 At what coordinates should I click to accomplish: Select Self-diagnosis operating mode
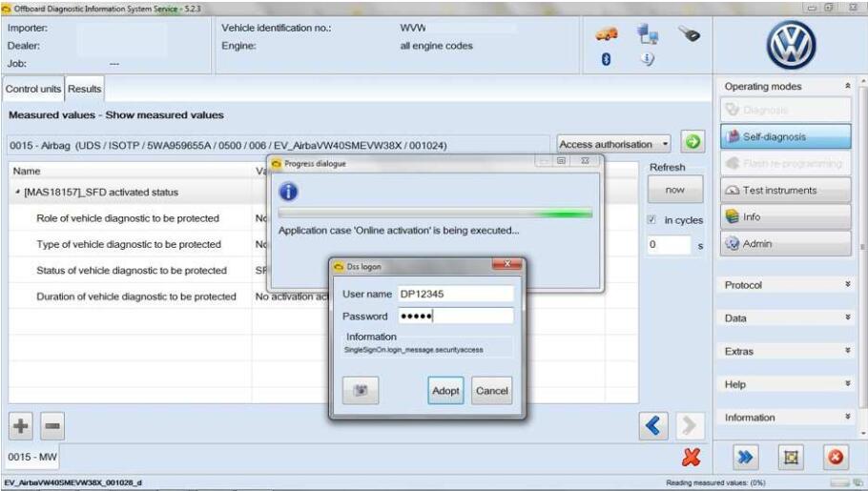pyautogui.click(x=786, y=136)
